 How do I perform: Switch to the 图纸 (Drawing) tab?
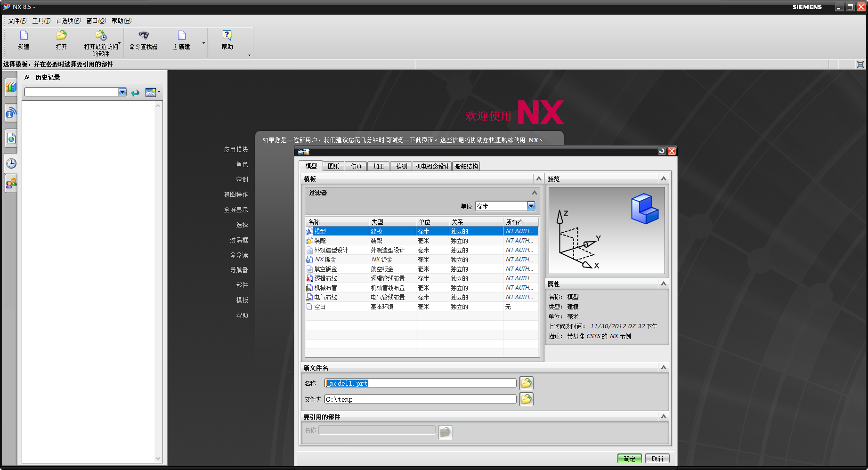333,166
